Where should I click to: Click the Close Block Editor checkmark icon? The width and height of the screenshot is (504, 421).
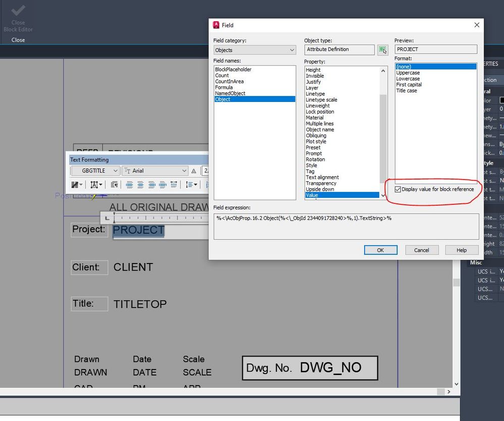click(18, 10)
